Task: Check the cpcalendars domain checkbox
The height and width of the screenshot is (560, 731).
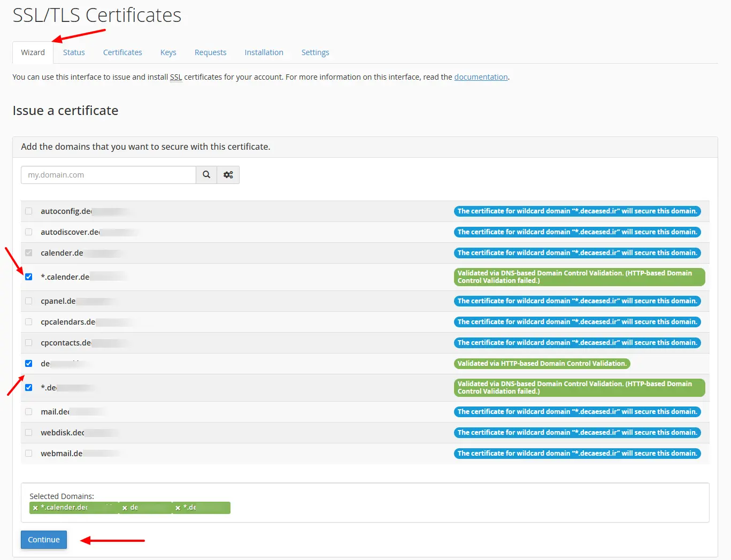Action: tap(29, 322)
